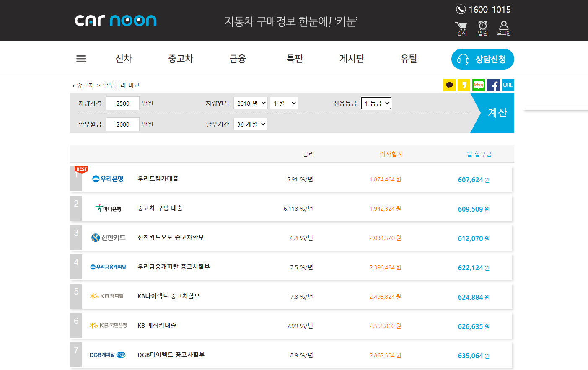Open the 신차 menu
588x370 pixels.
[x=124, y=59]
